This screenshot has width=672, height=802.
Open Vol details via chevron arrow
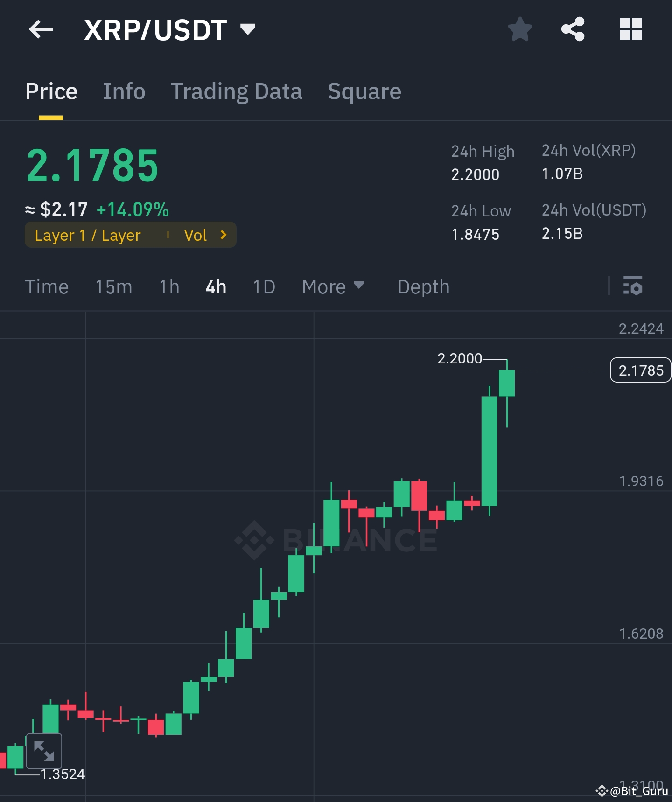(224, 235)
